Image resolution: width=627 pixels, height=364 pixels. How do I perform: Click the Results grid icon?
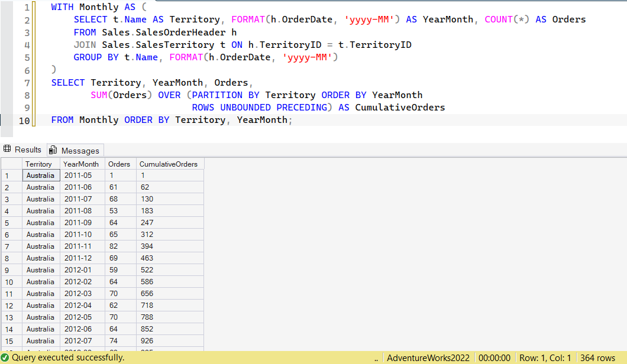click(x=7, y=149)
